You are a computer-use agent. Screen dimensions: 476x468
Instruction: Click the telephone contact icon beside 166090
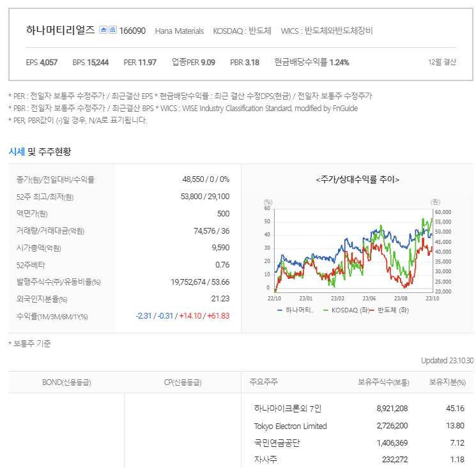coord(112,30)
